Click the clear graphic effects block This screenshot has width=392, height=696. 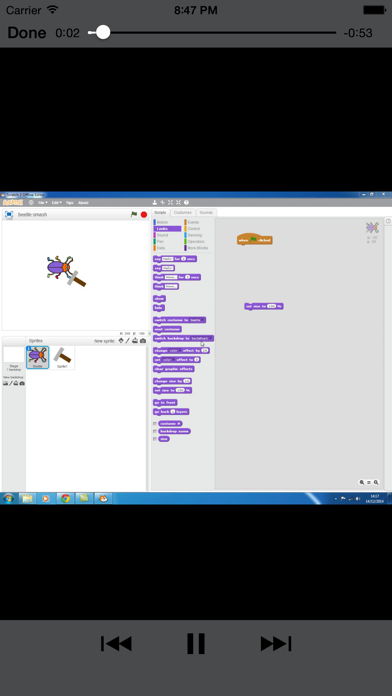[174, 369]
